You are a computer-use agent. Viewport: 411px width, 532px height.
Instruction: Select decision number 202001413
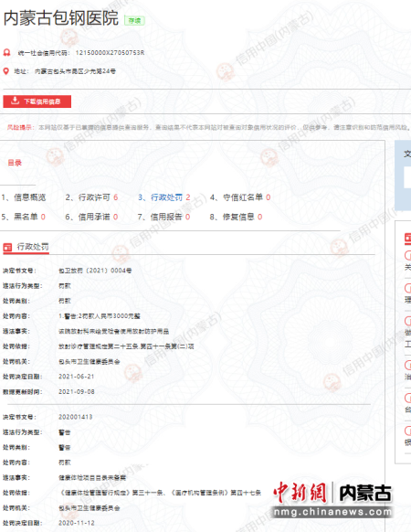pyautogui.click(x=75, y=417)
